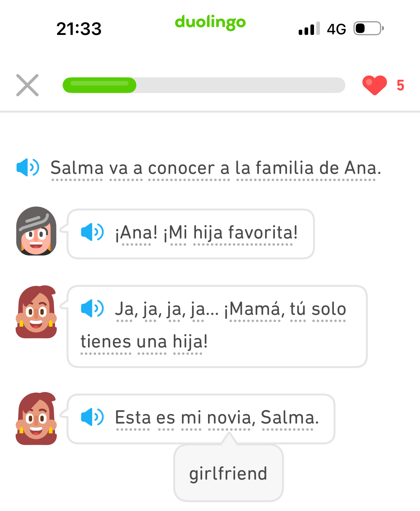
Task: Tap the word Mamá for translation
Action: coord(255,309)
